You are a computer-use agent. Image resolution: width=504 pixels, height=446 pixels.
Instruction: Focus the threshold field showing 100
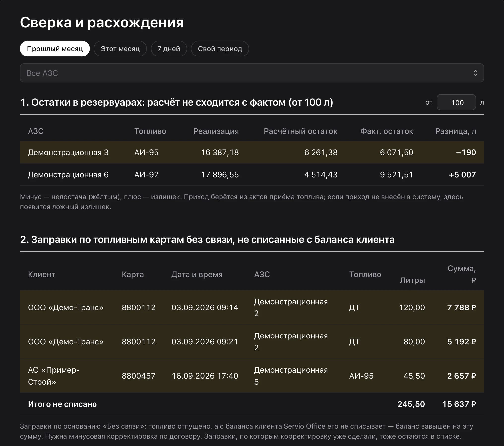[x=456, y=102]
